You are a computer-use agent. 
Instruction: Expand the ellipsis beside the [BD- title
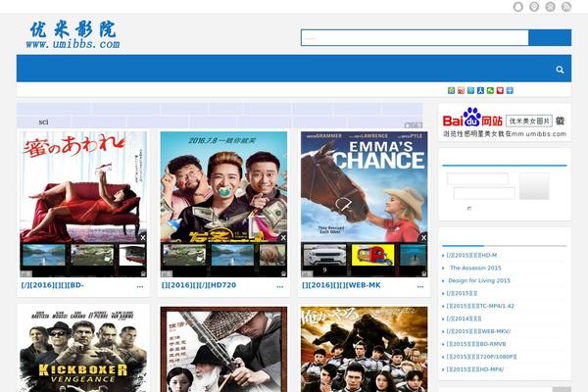click(140, 286)
